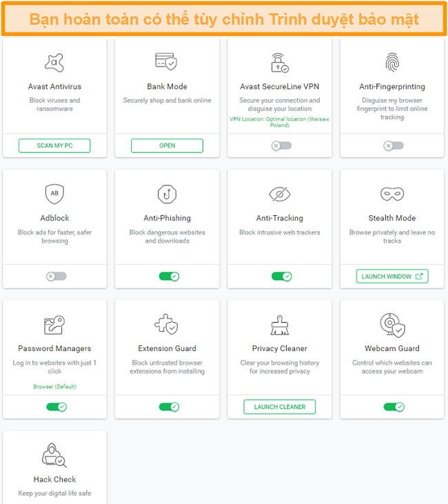Click the Webcam Guard title text
This screenshot has height=504, width=448.
392,348
